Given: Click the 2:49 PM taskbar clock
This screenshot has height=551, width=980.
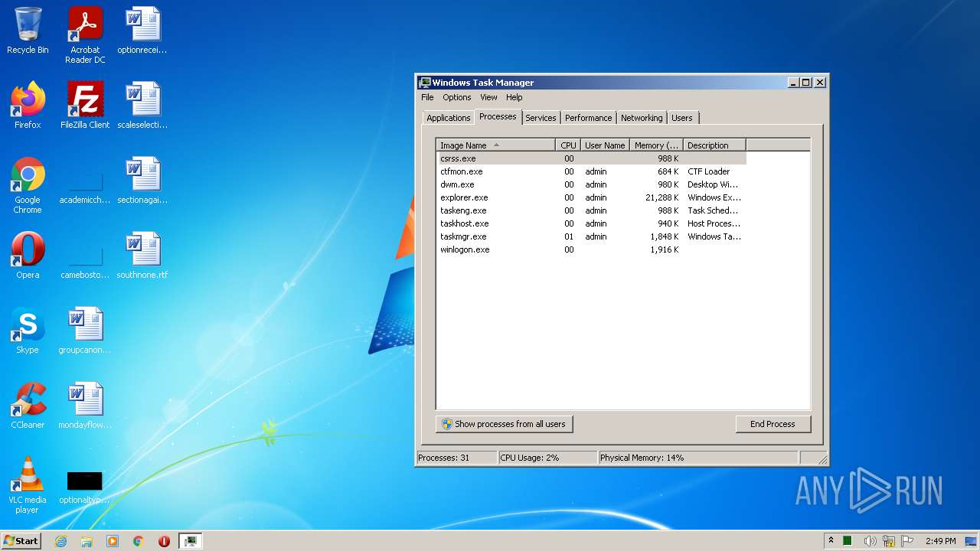Looking at the screenshot, I should (x=940, y=541).
